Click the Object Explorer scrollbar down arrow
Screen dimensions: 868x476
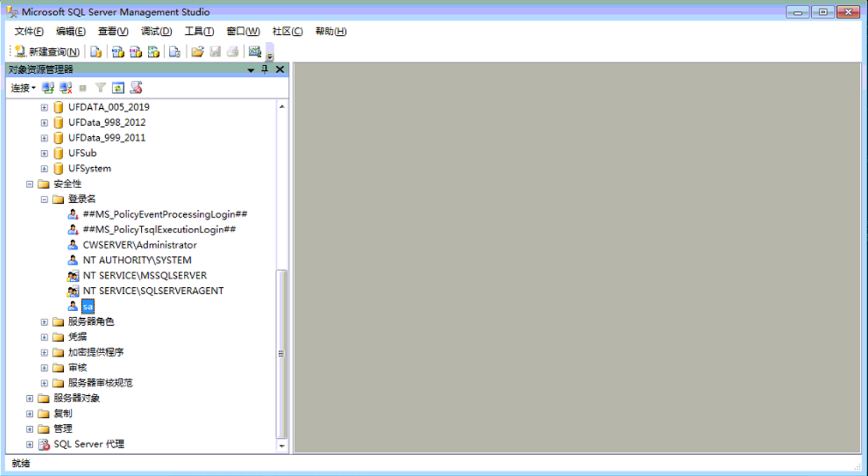(x=282, y=446)
